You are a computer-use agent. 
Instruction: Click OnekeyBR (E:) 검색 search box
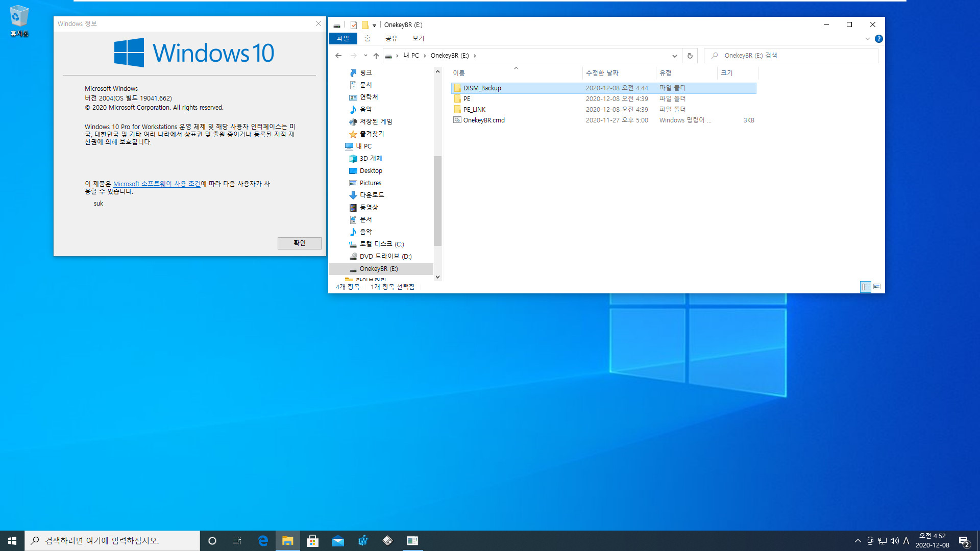click(791, 56)
